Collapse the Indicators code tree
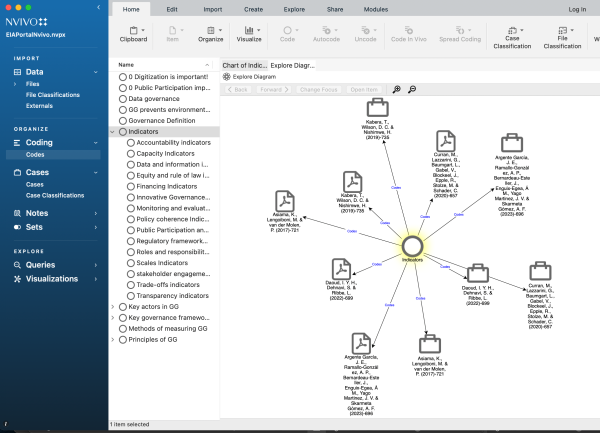600x433 pixels. [x=112, y=131]
